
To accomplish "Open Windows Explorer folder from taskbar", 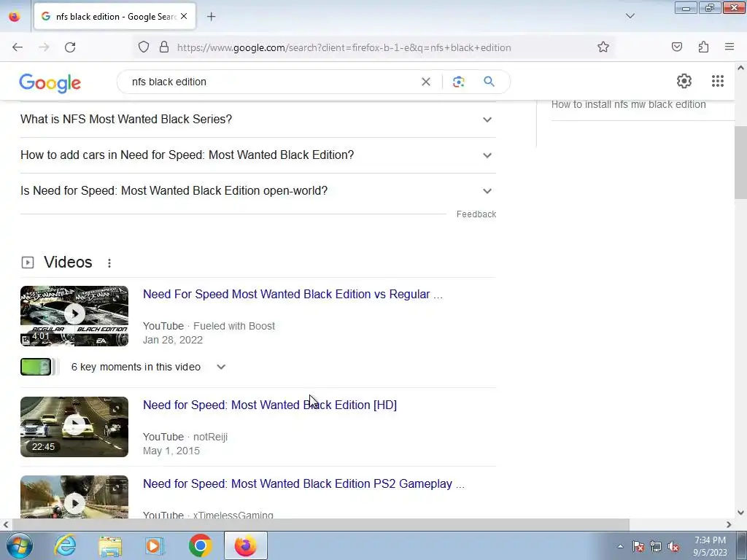I will 110,545.
